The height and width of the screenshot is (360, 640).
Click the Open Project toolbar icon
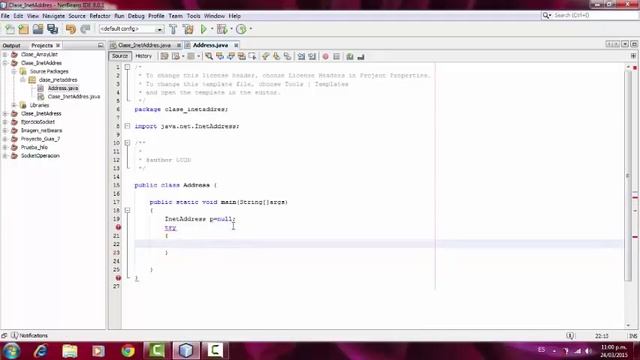click(38, 29)
